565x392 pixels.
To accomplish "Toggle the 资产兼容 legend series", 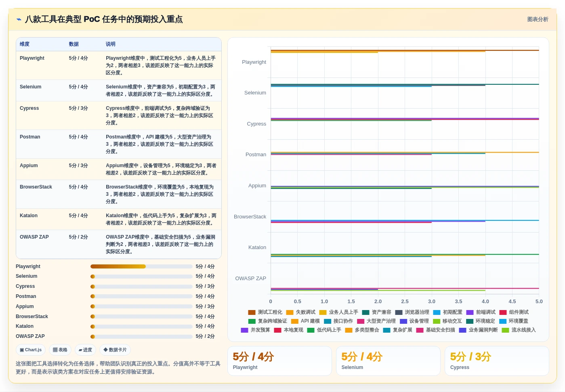I will click(x=376, y=312).
